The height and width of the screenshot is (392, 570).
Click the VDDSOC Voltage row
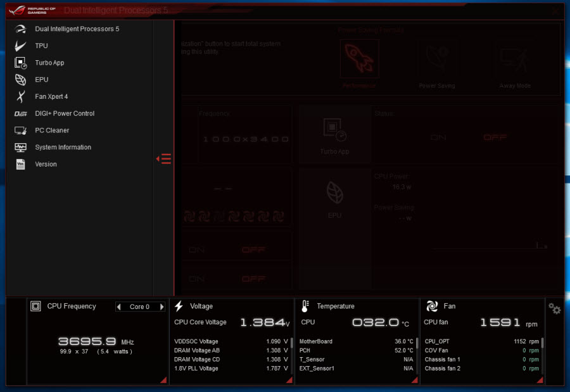(x=231, y=341)
